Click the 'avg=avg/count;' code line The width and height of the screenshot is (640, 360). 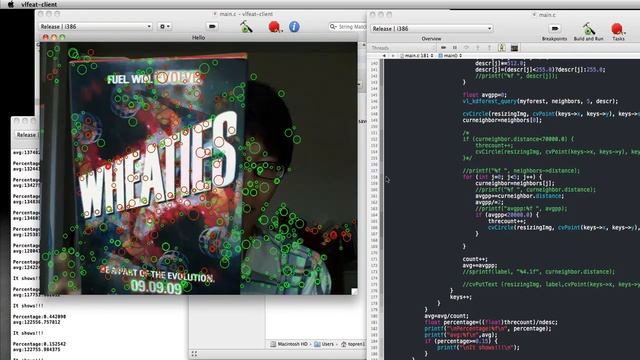tap(447, 316)
